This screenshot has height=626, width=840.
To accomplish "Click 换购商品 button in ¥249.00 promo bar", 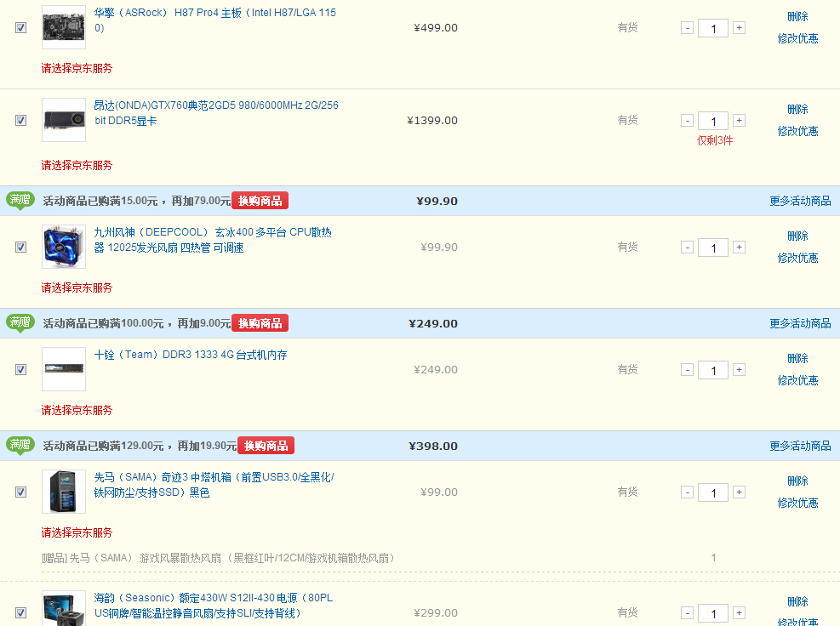I will pyautogui.click(x=260, y=323).
